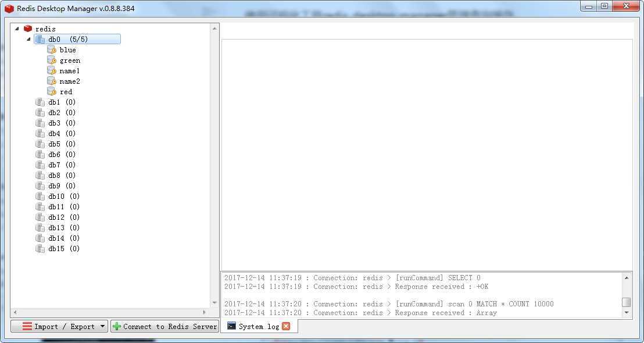Click the key icon beside name2
Viewport: 644px width, 343px height.
[52, 81]
